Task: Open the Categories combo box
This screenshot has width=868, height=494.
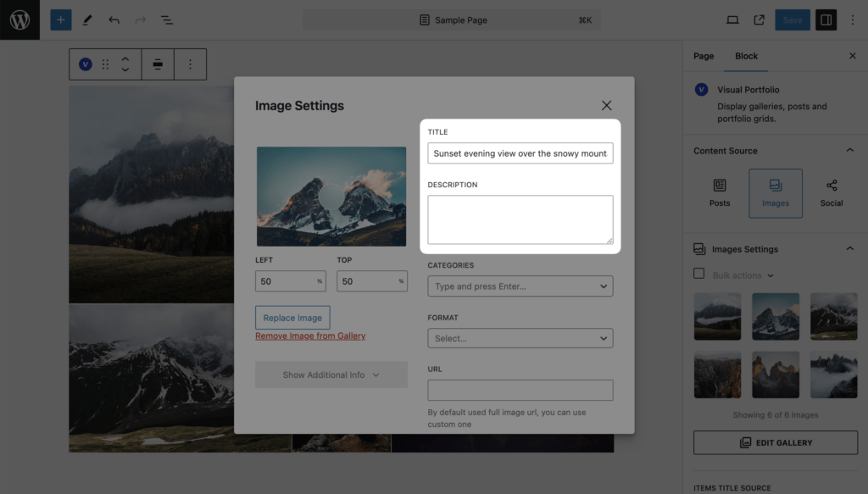Action: [520, 286]
